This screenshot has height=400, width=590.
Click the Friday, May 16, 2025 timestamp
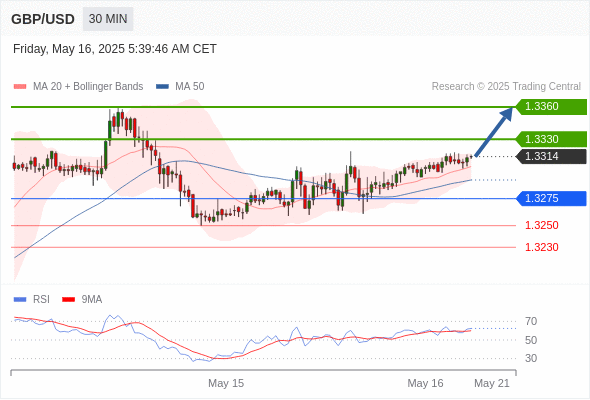115,49
